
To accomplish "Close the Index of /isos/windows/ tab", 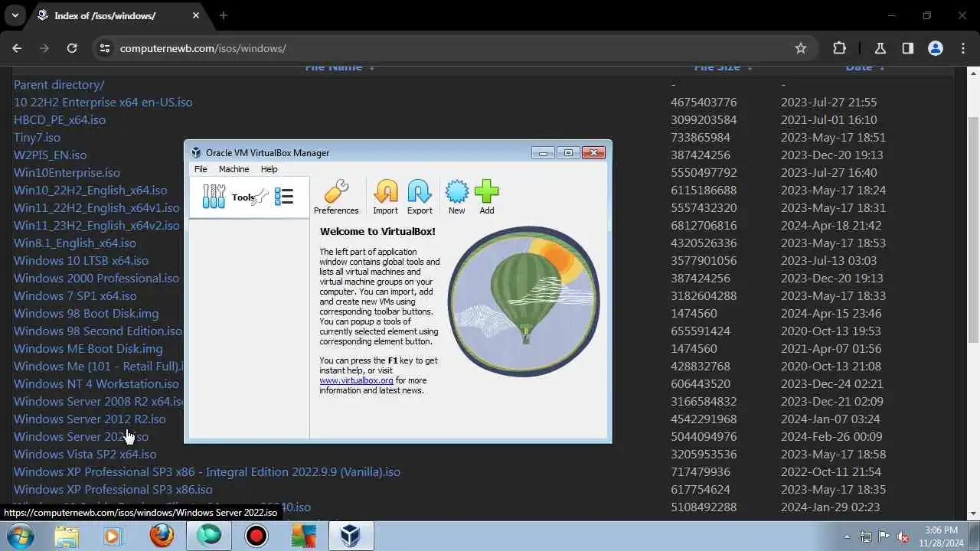I will (x=194, y=15).
